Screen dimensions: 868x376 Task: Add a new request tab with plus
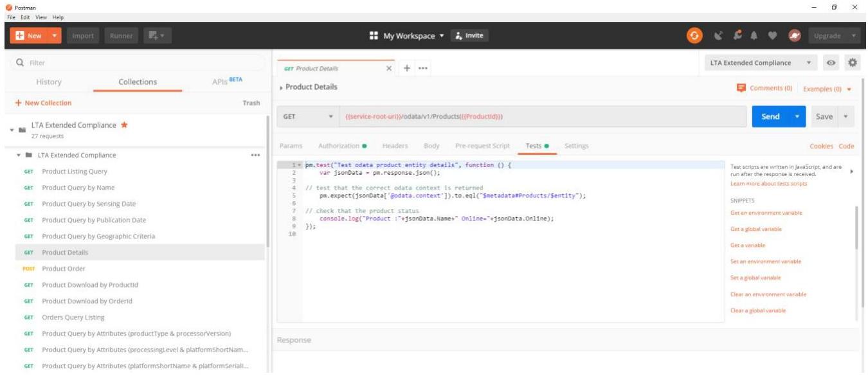[x=407, y=67]
